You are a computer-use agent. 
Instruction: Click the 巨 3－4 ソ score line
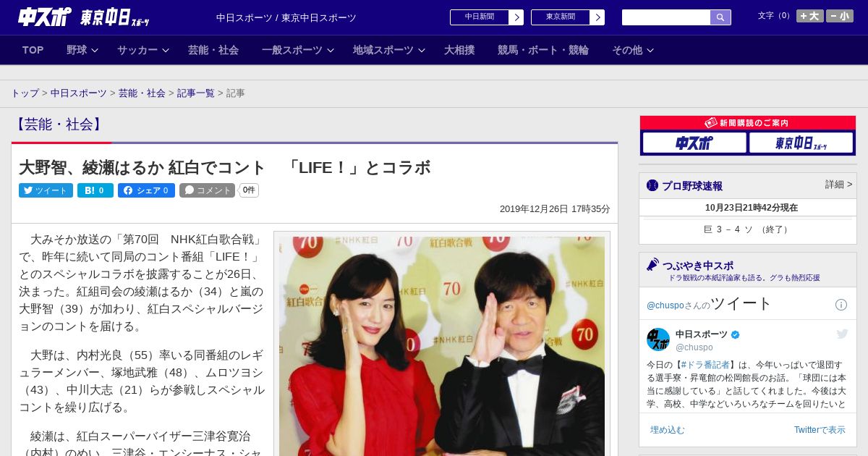point(748,229)
